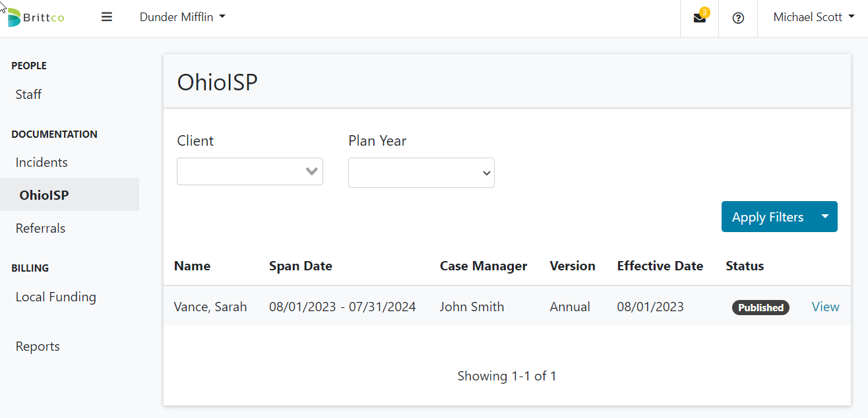Open Local Funding under Billing

tap(55, 297)
